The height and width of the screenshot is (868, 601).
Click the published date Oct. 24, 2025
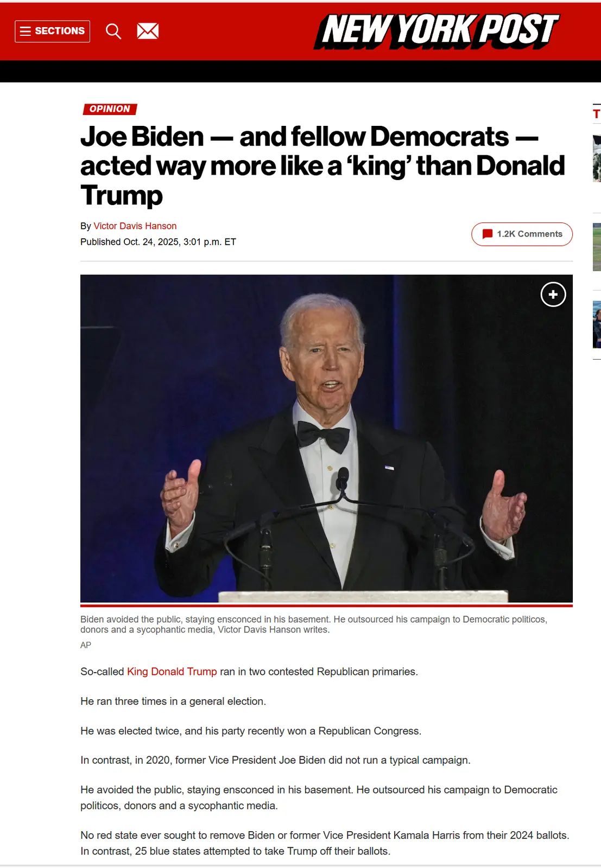tap(158, 242)
